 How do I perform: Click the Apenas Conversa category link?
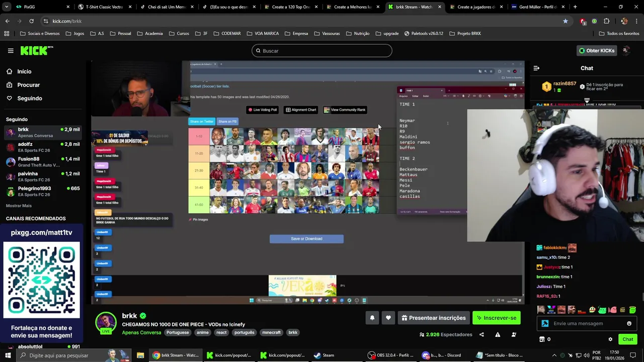coord(141,332)
